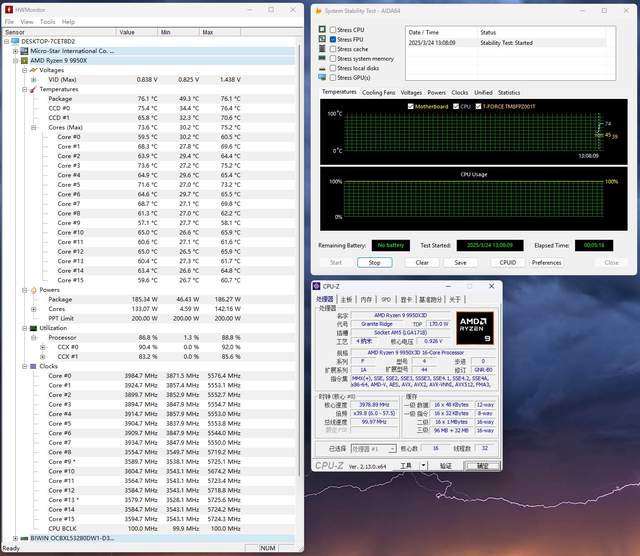640x556 pixels.
Task: Enable the Stress system memory checkbox
Action: pyautogui.click(x=333, y=58)
